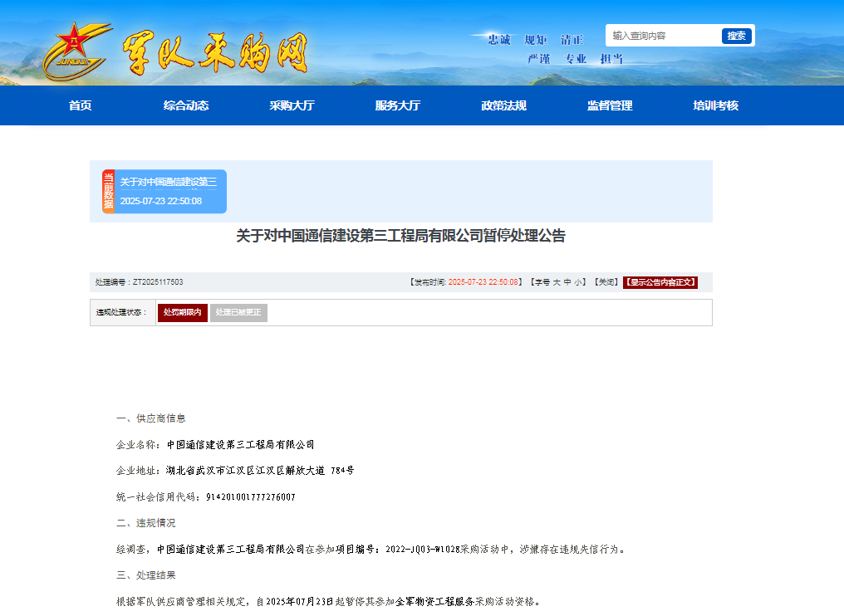
Task: Click the announcement headline 关于对中国通信建设第三工程局有限公司暂停处理公告
Action: click(x=401, y=236)
